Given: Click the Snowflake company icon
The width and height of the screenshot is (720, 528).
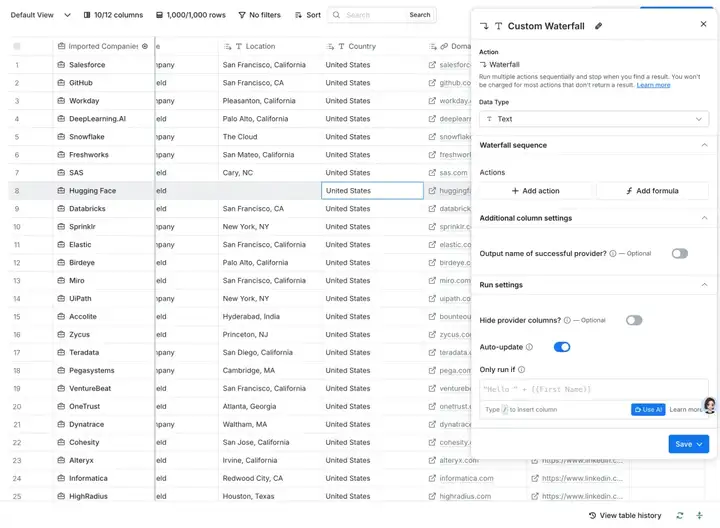Looking at the screenshot, I should [x=61, y=137].
